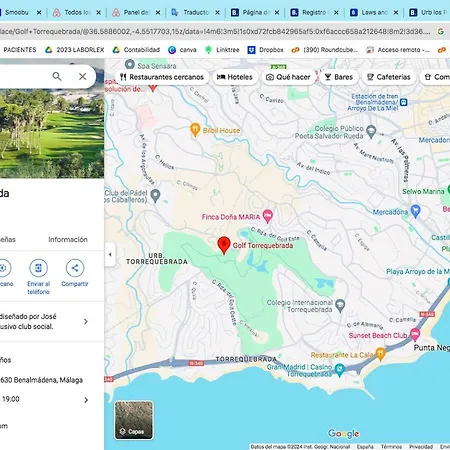Open the Linktree bookmark
Image resolution: width=450 pixels, height=450 pixels.
click(222, 50)
